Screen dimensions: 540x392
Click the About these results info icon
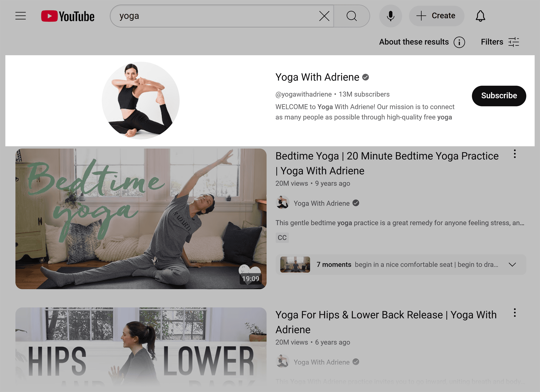tap(459, 42)
